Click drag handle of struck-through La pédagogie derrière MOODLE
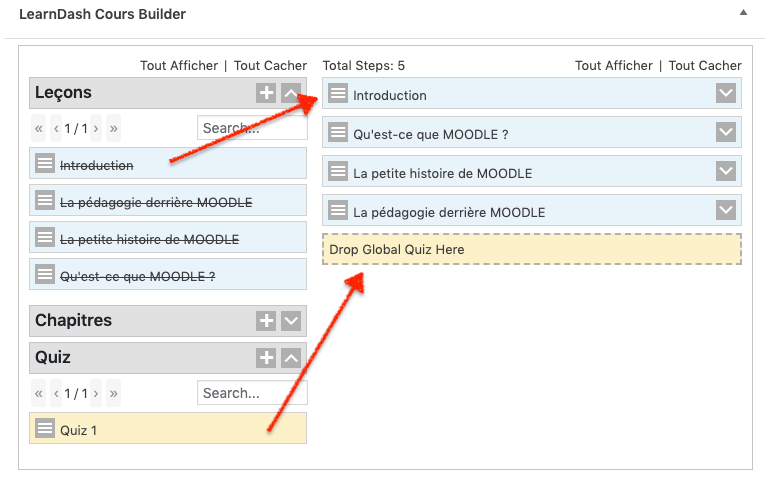This screenshot has width=773, height=482. (45, 200)
